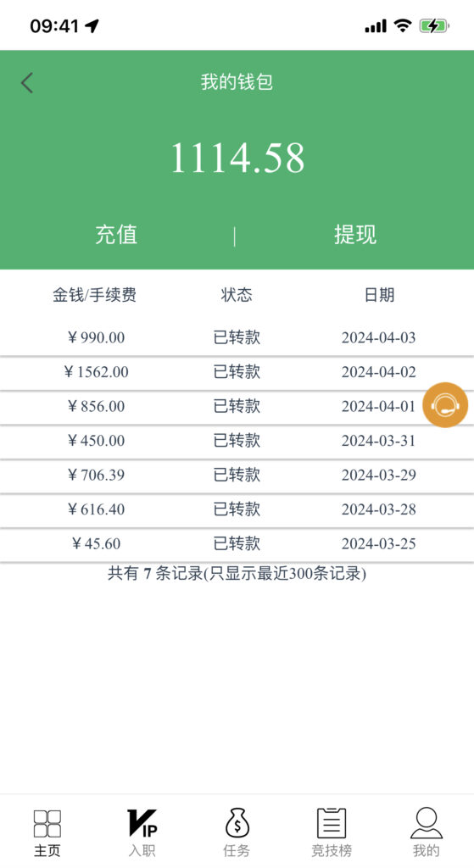
Task: Select the 我的 tab label
Action: pos(427,850)
